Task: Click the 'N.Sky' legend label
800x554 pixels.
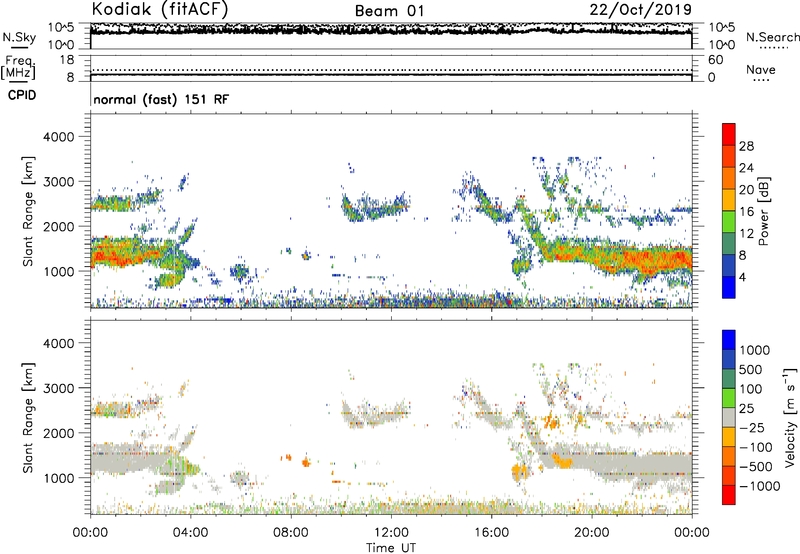Action: 19,38
